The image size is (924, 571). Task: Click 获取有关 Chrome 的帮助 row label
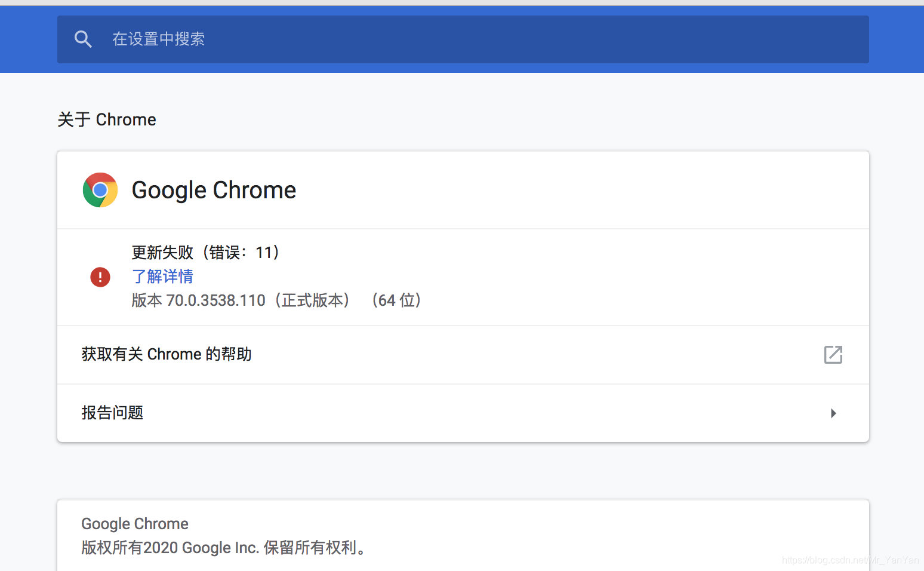coord(167,354)
